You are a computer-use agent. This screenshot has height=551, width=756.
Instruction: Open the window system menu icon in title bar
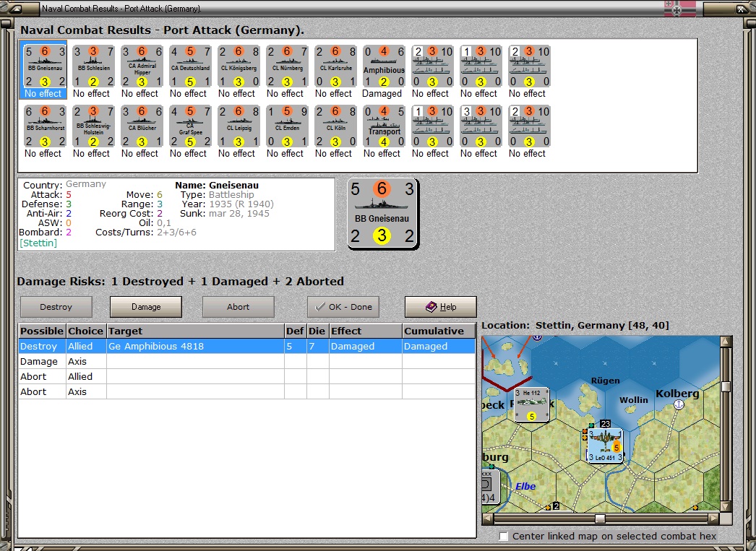pos(16,8)
